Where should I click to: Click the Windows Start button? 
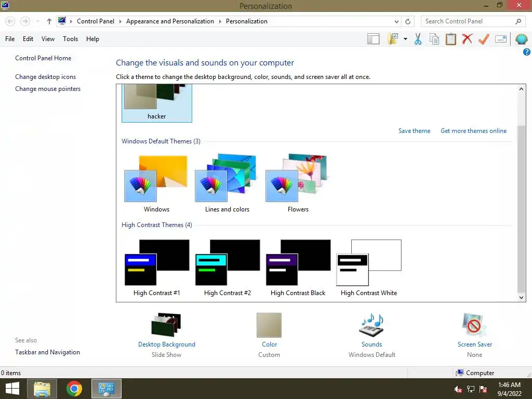(x=12, y=389)
